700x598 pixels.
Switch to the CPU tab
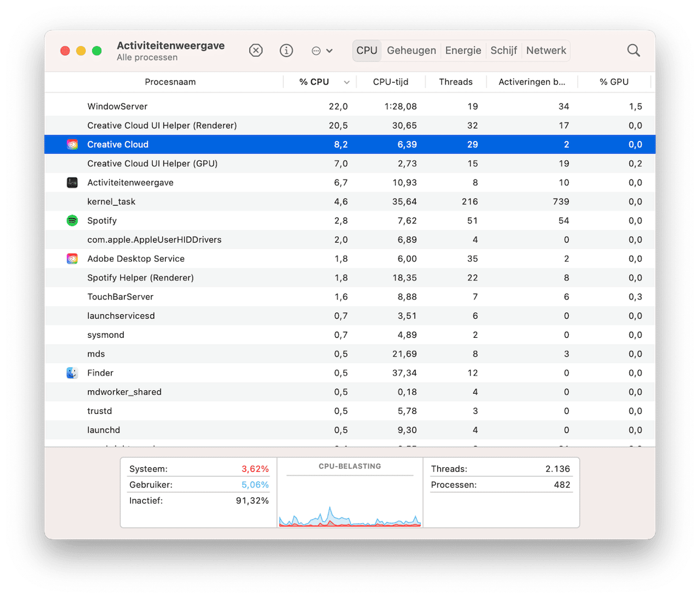(367, 51)
